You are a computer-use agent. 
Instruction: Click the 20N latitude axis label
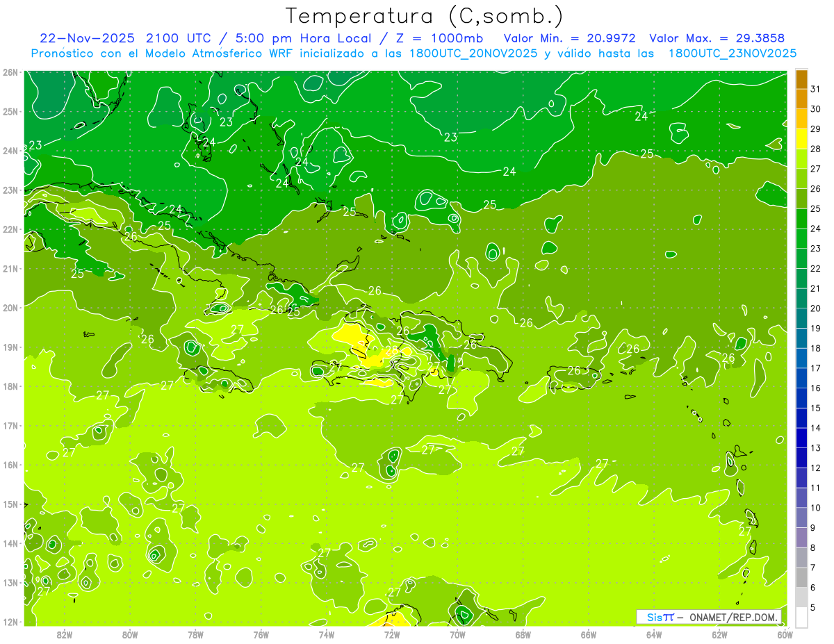[x=10, y=308]
